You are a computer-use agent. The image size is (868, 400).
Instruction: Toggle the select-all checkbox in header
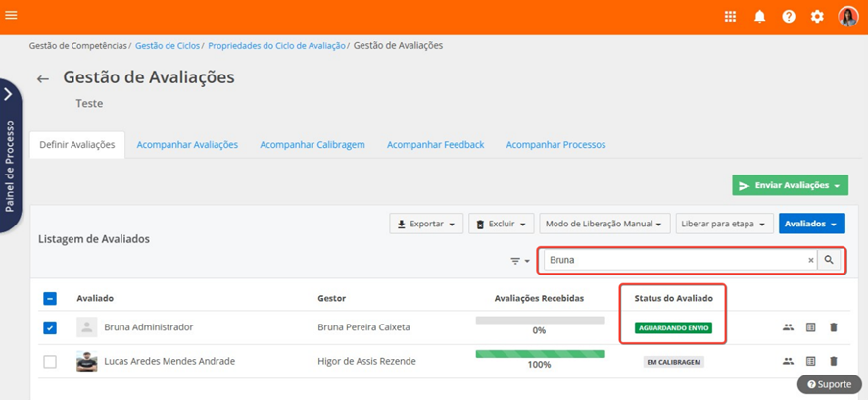coord(50,299)
